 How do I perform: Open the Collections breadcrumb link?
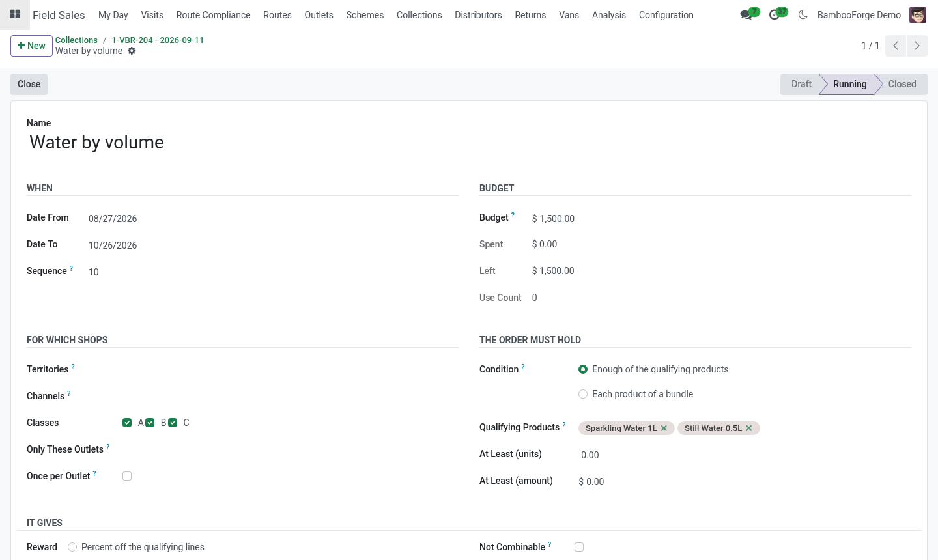76,40
